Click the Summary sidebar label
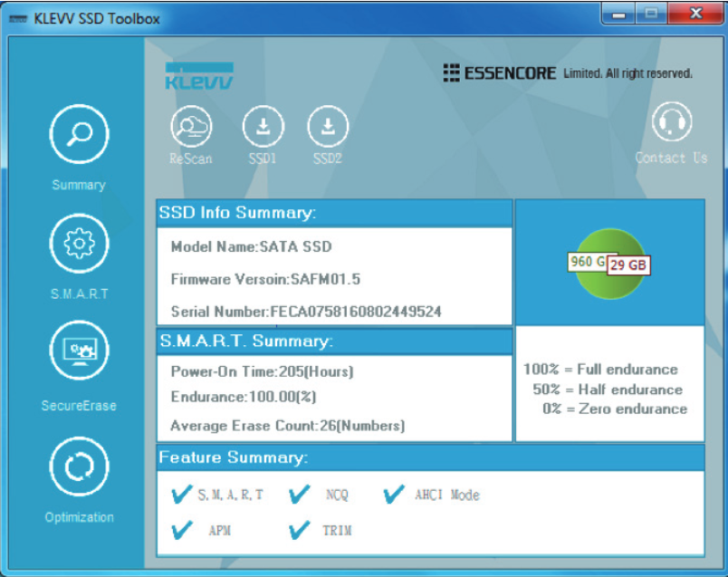Viewport: 728px width, 577px height. pos(79,186)
